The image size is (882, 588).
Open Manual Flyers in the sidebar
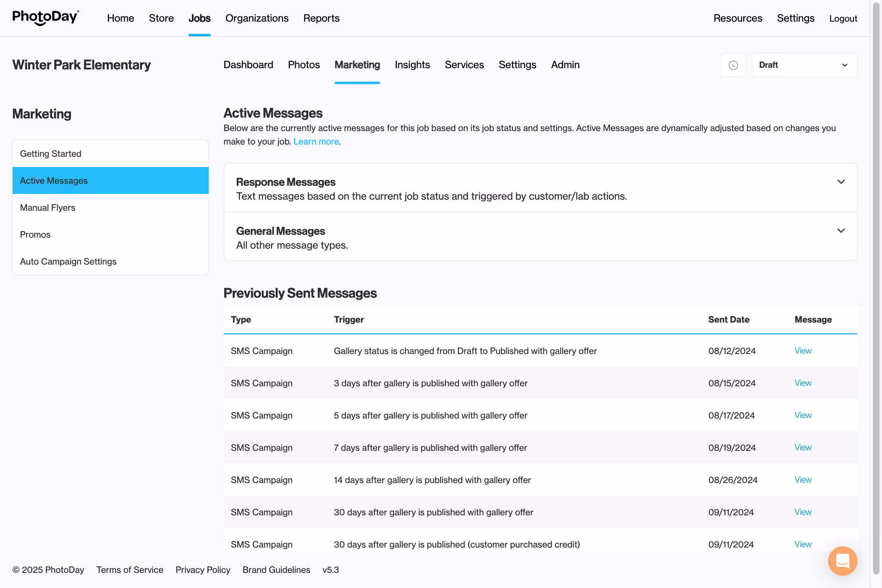(x=111, y=207)
